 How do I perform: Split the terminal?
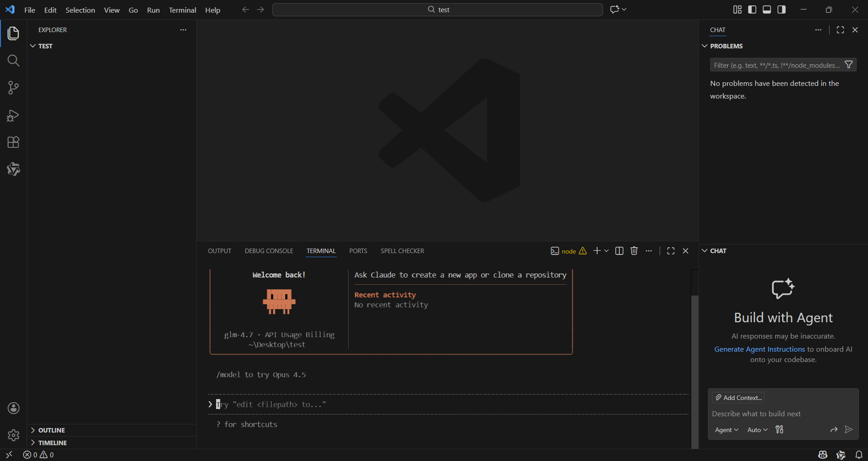coord(619,251)
